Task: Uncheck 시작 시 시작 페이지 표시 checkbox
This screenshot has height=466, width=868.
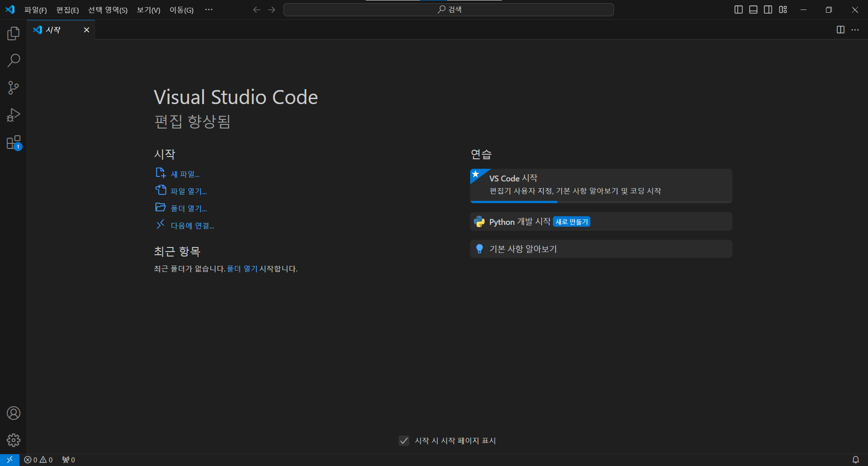Action: (x=404, y=441)
